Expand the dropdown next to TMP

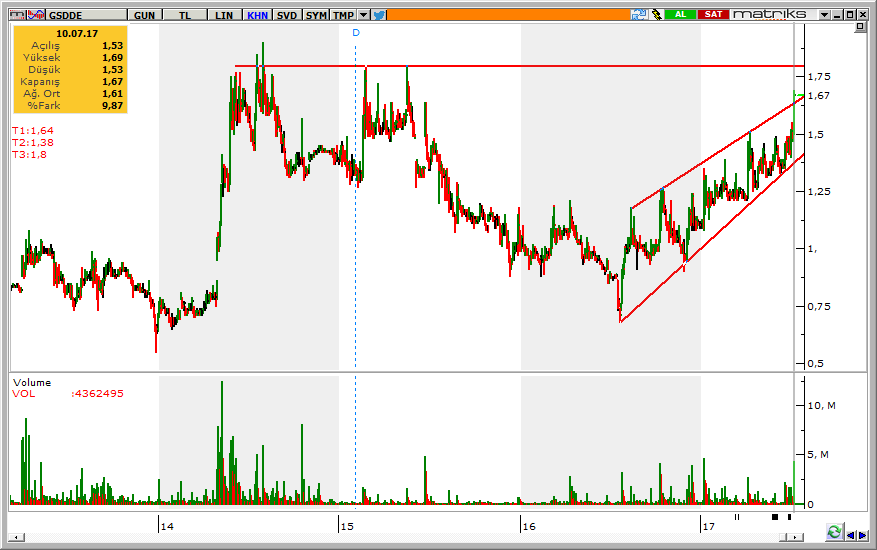pos(364,15)
